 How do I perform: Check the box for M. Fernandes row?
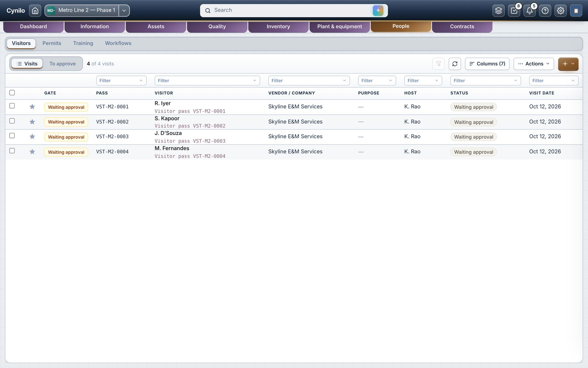pyautogui.click(x=12, y=151)
